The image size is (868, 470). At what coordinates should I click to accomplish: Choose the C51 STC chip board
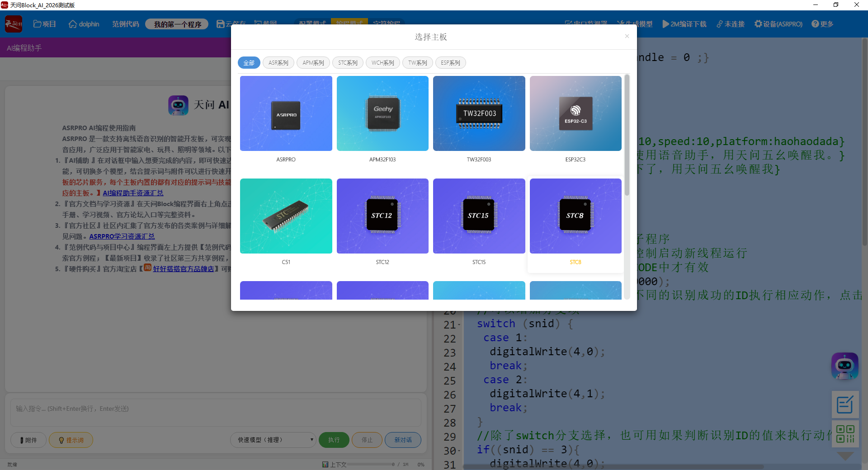(286, 216)
